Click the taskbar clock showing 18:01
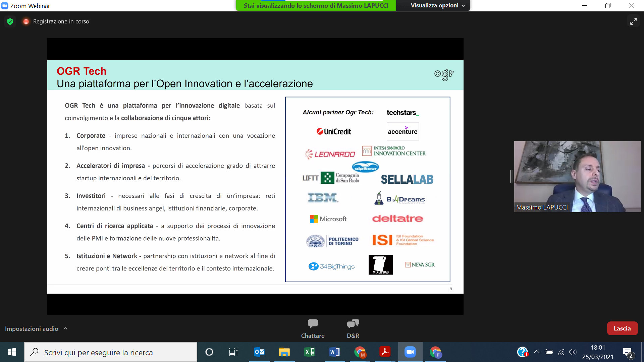The width and height of the screenshot is (644, 362). 598,352
